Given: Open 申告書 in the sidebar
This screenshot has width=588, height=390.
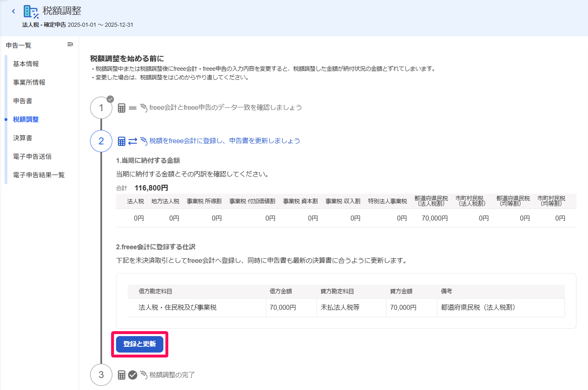Looking at the screenshot, I should (23, 101).
